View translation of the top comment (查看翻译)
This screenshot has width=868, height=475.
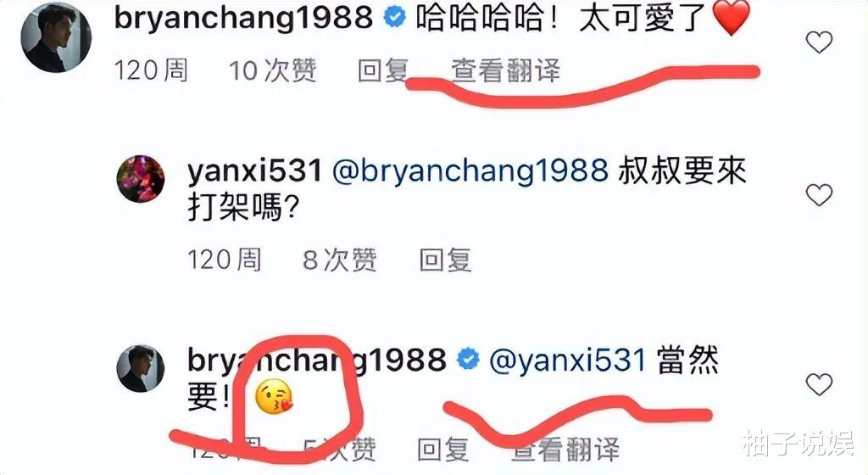[x=505, y=71]
